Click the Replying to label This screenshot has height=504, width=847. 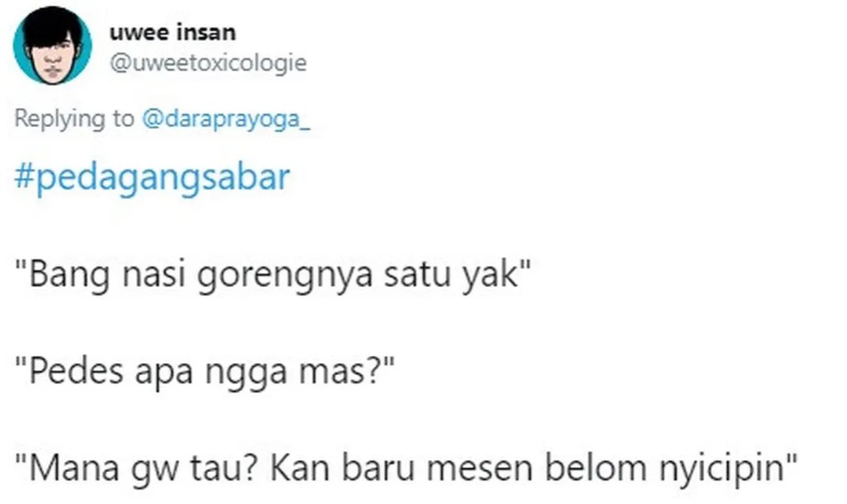(x=74, y=119)
